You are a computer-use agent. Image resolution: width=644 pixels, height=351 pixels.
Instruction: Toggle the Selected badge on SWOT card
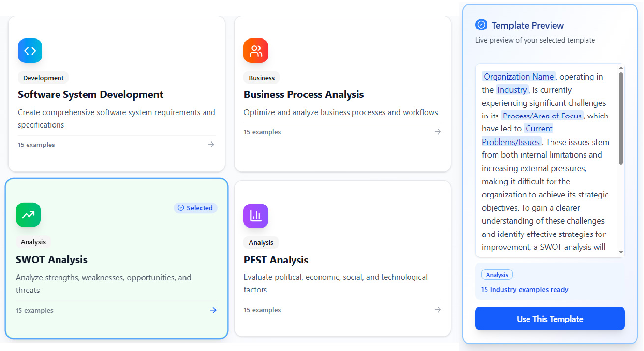[196, 208]
